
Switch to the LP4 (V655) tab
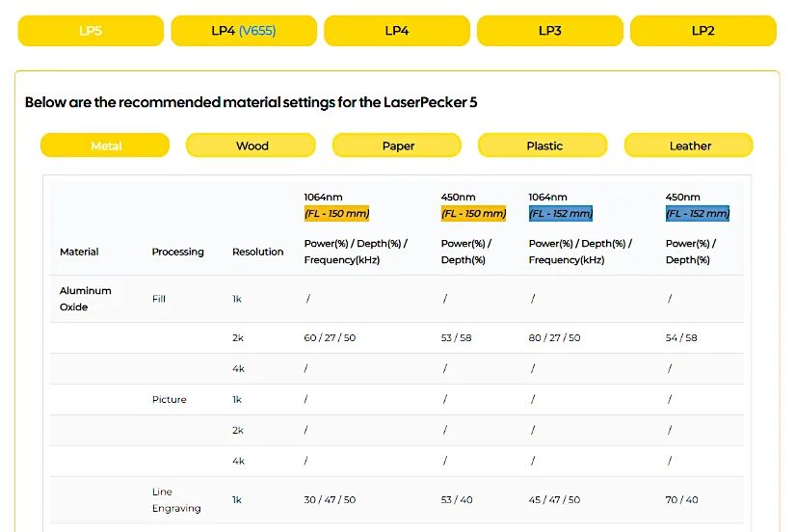coord(244,31)
